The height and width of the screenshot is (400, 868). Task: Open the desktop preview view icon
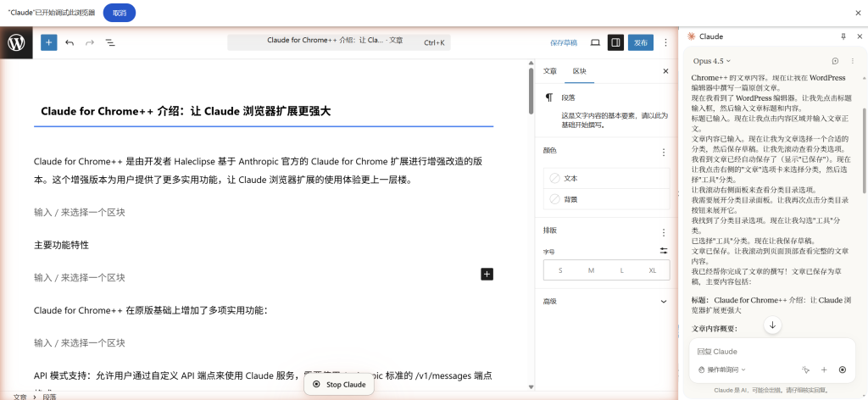point(595,42)
